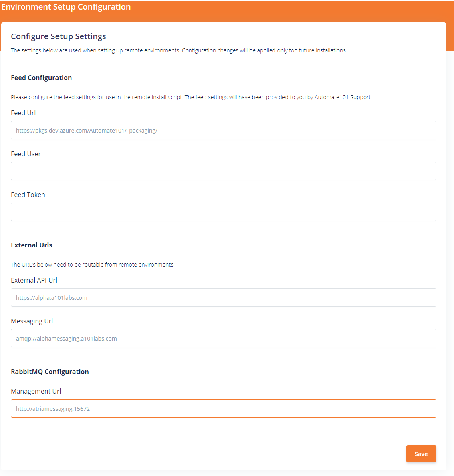This screenshot has height=476, width=454.
Task: Focus the External API Url field
Action: (x=223, y=297)
